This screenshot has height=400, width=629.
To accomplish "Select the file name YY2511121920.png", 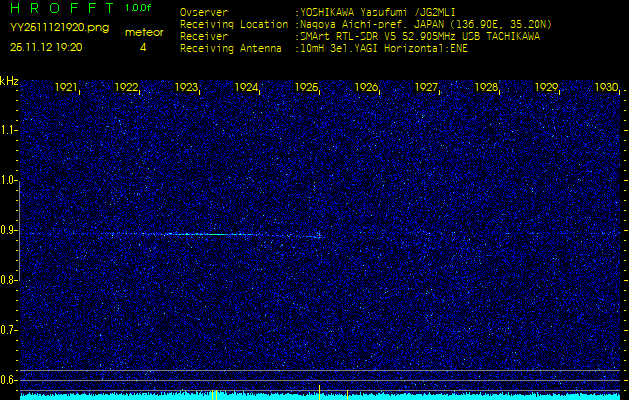I will click(x=59, y=28).
